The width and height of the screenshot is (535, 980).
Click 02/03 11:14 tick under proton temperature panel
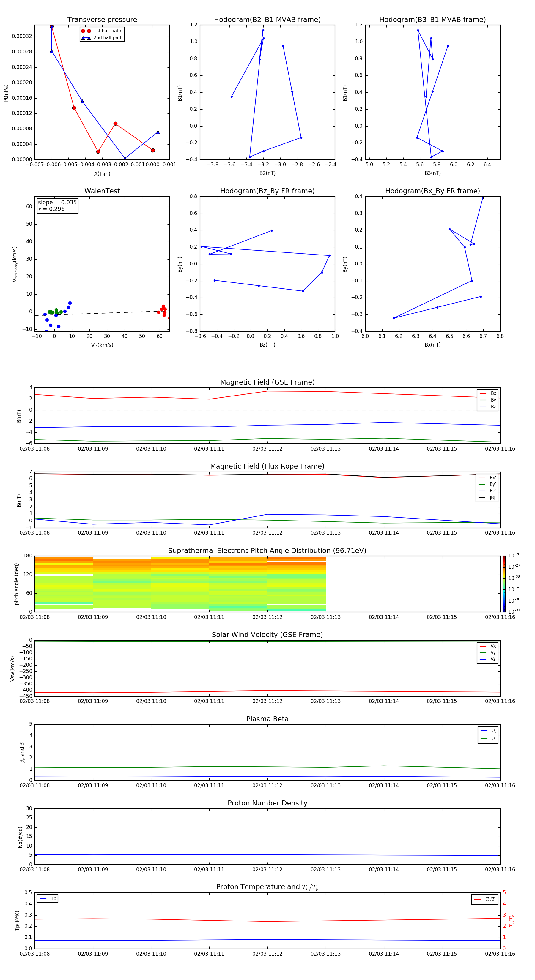tap(384, 954)
